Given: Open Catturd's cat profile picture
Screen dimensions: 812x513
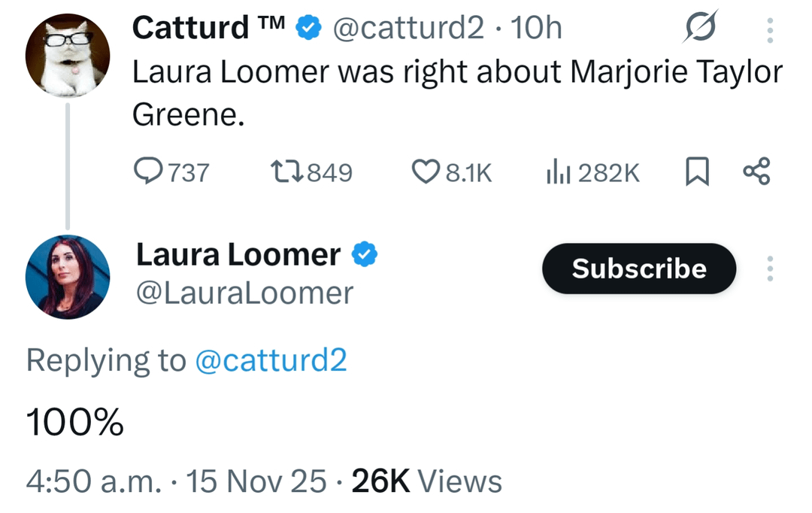Looking at the screenshot, I should (x=68, y=54).
